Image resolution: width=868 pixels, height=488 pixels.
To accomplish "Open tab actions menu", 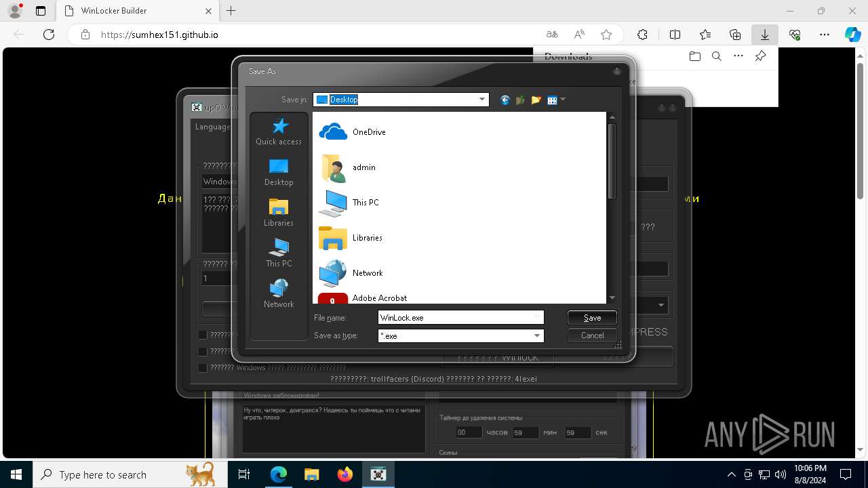I will click(x=41, y=11).
